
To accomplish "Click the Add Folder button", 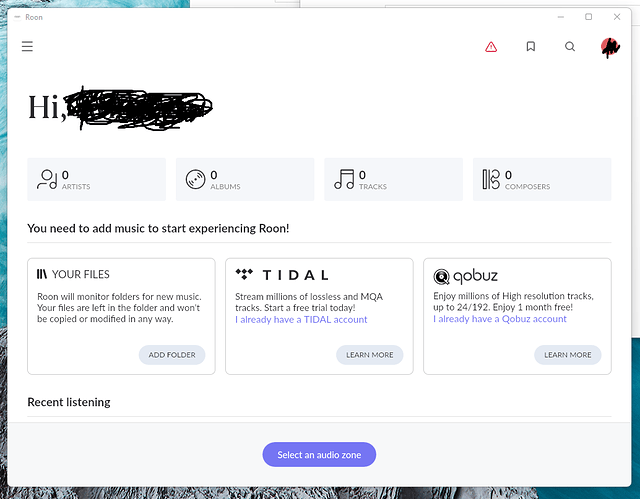I will (x=172, y=355).
